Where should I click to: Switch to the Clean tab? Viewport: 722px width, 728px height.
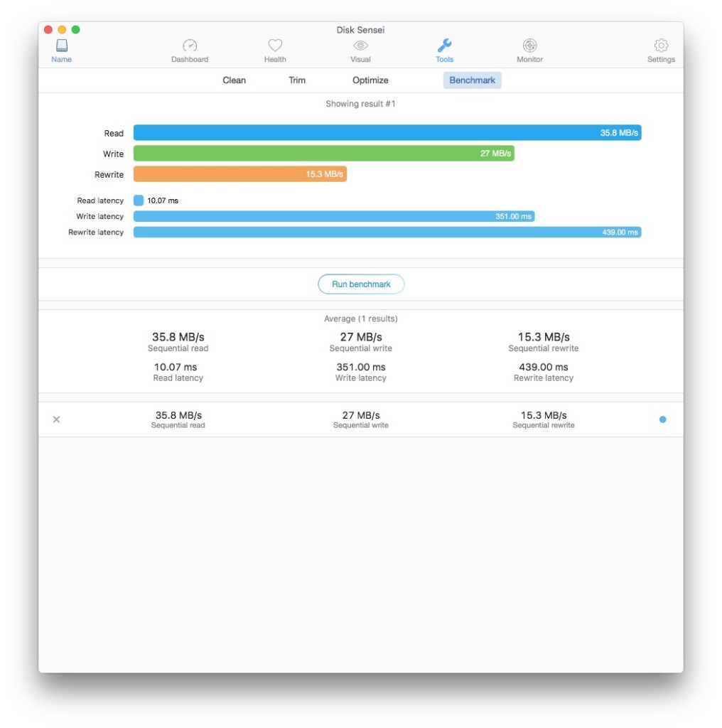click(234, 80)
